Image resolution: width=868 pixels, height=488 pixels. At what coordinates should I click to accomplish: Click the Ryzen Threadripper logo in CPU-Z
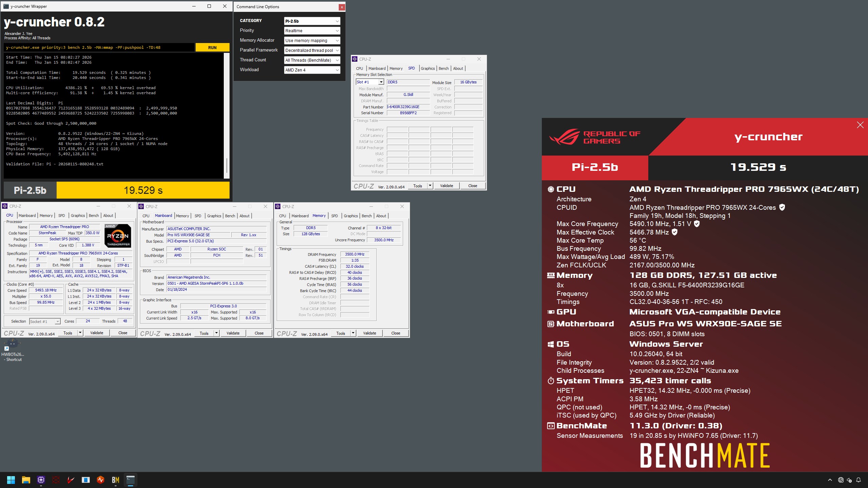tap(118, 236)
